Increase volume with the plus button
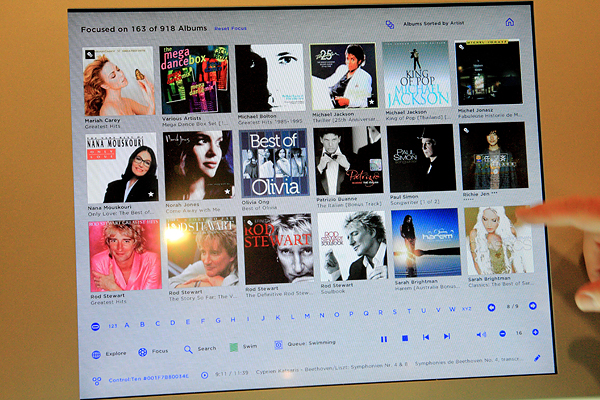Image resolution: width=600 pixels, height=400 pixels. (x=535, y=332)
